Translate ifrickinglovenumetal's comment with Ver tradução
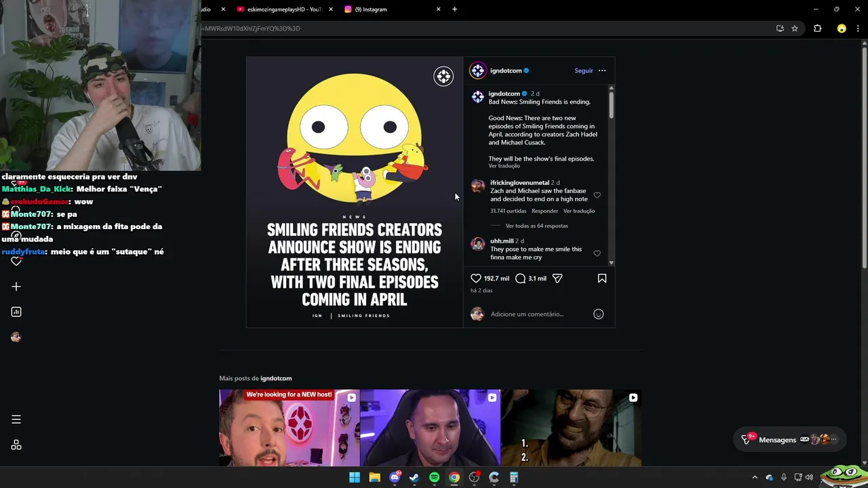Image resolution: width=868 pixels, height=488 pixels. point(579,211)
